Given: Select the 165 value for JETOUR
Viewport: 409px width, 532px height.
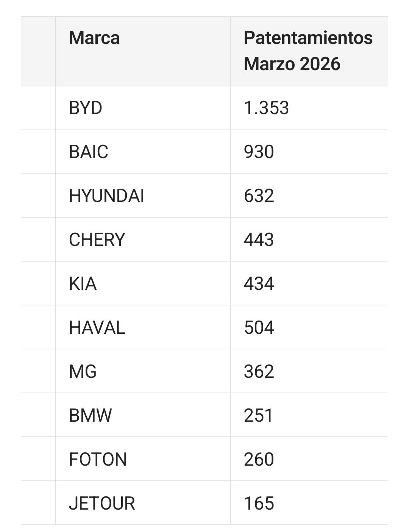Looking at the screenshot, I should point(259,503).
